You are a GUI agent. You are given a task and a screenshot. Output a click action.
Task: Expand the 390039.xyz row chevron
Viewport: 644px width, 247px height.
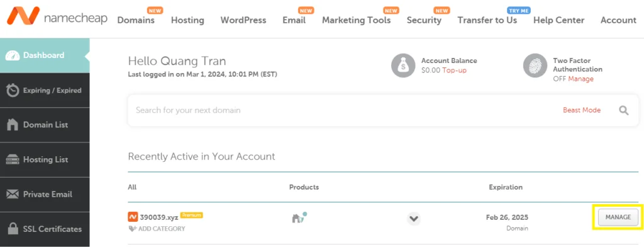coord(414,219)
